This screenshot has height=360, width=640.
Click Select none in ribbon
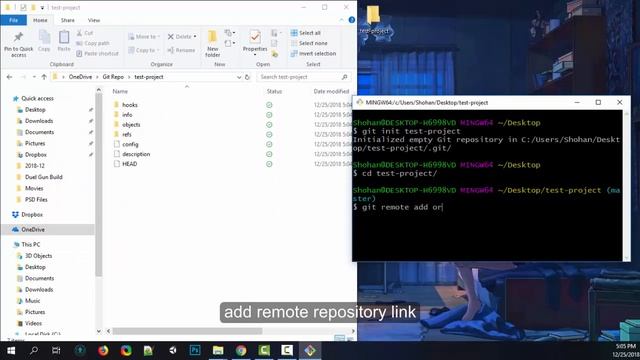309,43
